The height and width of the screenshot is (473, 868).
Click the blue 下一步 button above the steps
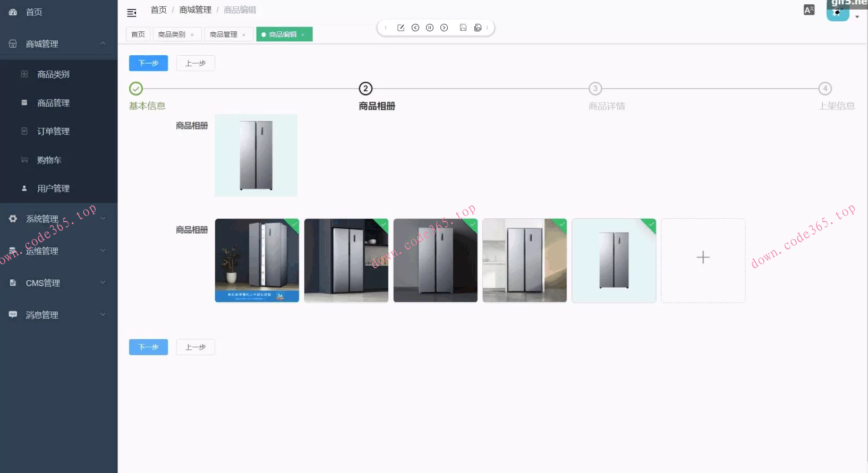[149, 63]
